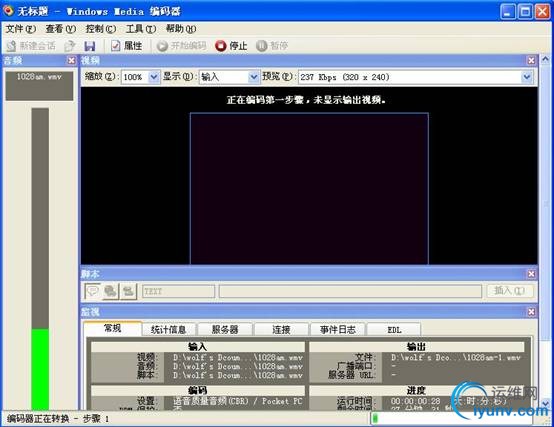The image size is (554, 427).
Task: Click the caption script speech-bubble icon
Action: tap(93, 291)
